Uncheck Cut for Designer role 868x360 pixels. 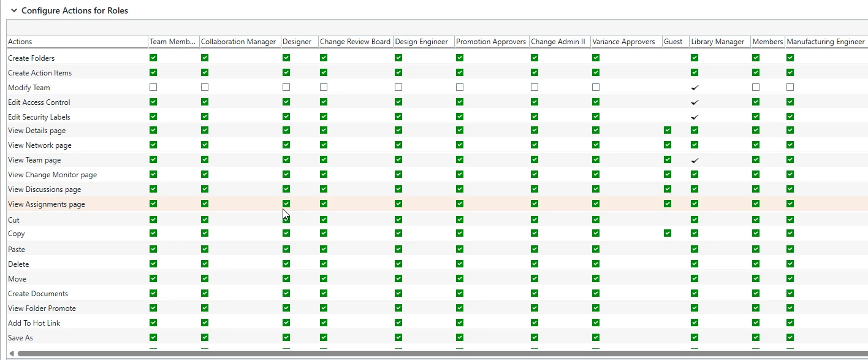(x=286, y=220)
